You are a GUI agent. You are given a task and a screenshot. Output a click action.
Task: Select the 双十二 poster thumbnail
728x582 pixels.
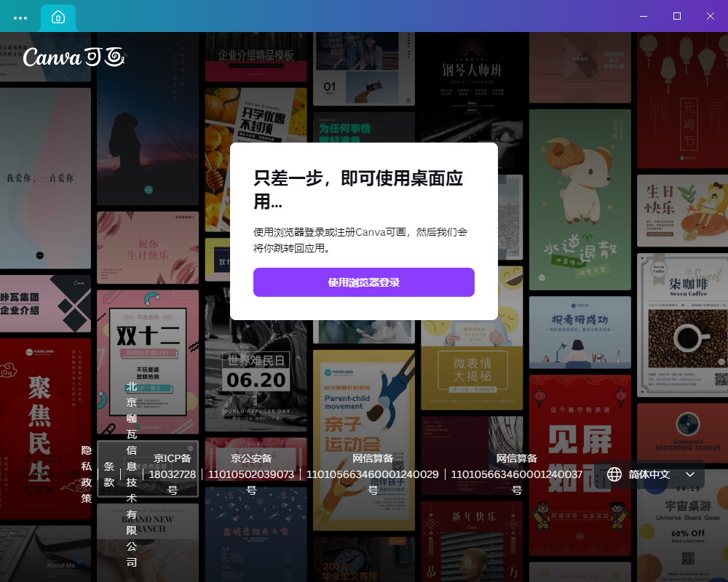(x=148, y=362)
